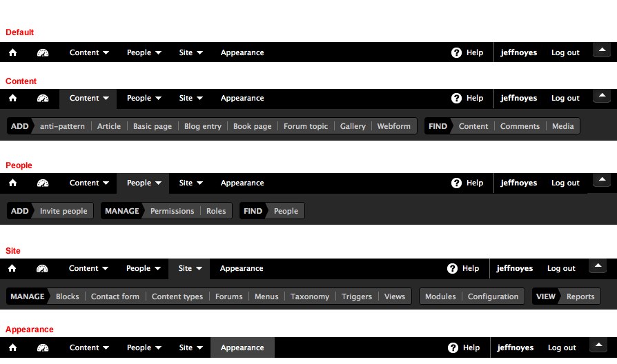Click Help question mark icon in Site toolbar
Viewport: 617px width, 364px height.
click(x=453, y=268)
